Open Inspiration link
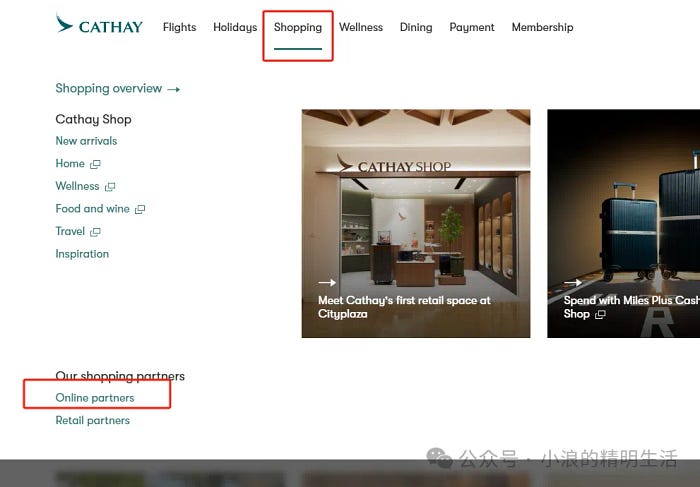700x487 pixels. pyautogui.click(x=82, y=254)
